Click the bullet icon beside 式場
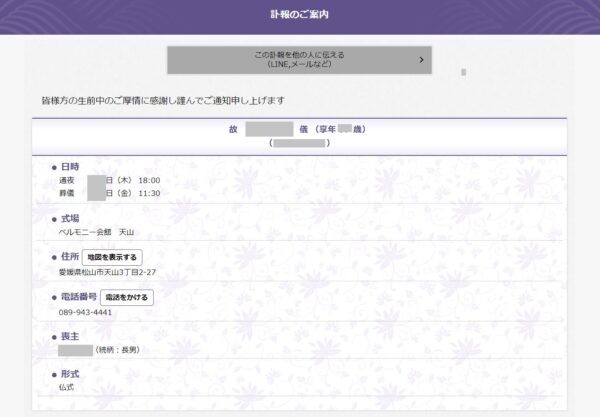Viewport: 600px width, 417px height. (54, 218)
